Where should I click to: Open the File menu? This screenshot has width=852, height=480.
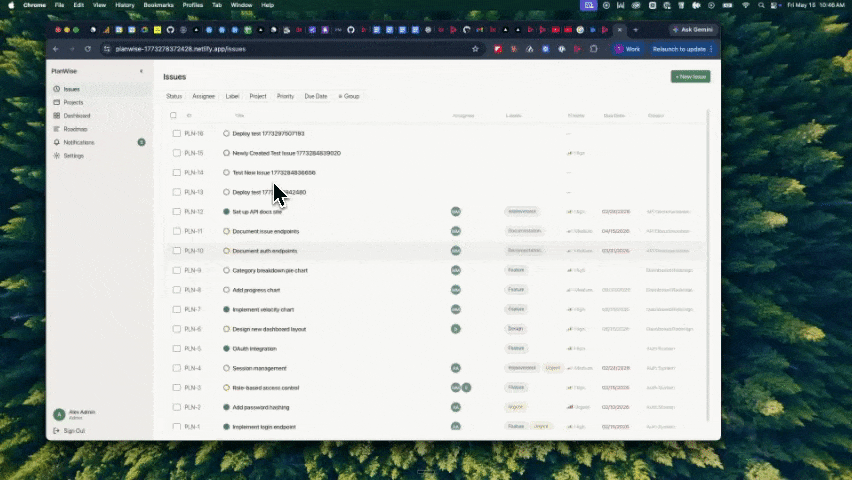click(x=59, y=5)
